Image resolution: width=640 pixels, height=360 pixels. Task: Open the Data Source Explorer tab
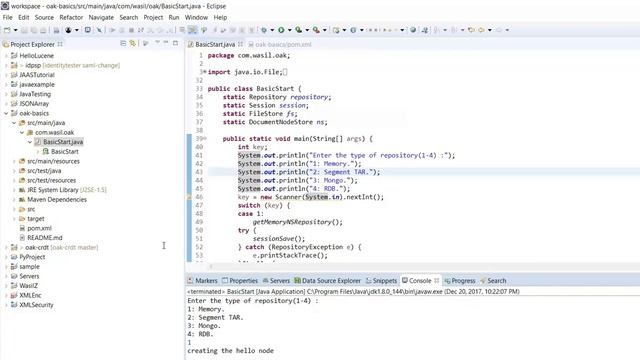(x=328, y=281)
